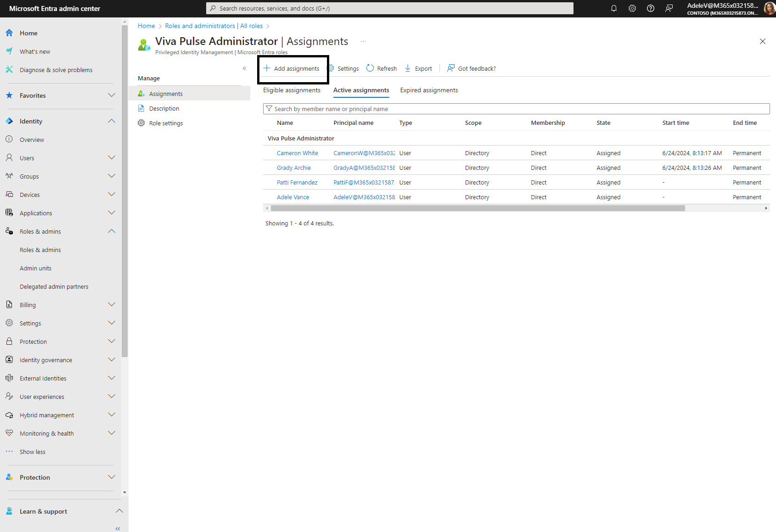
Task: Click the horizontal scrollbar under the table
Action: [x=478, y=208]
